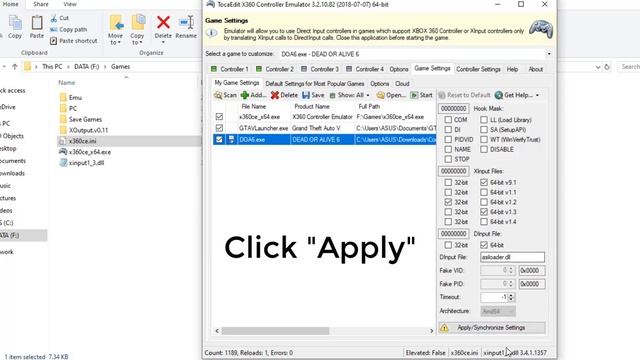640x360 pixels.
Task: Uncheck the 64-bit v9.1 XInput file
Action: 484,182
